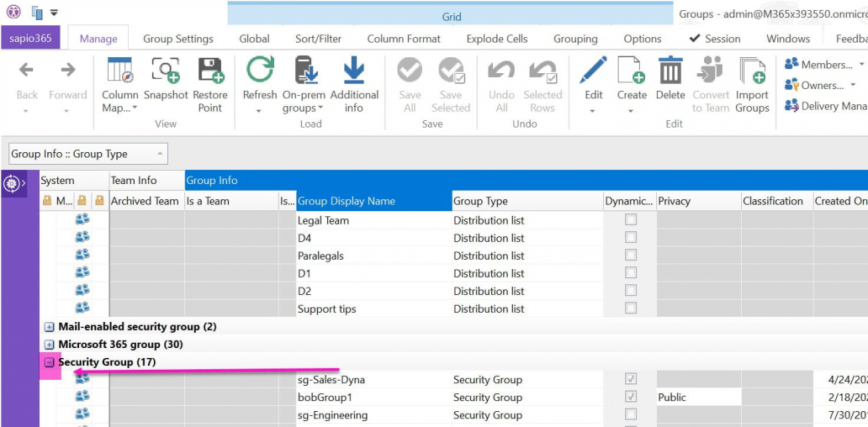Click the Back navigation arrow
This screenshot has height=427, width=868.
pos(26,70)
